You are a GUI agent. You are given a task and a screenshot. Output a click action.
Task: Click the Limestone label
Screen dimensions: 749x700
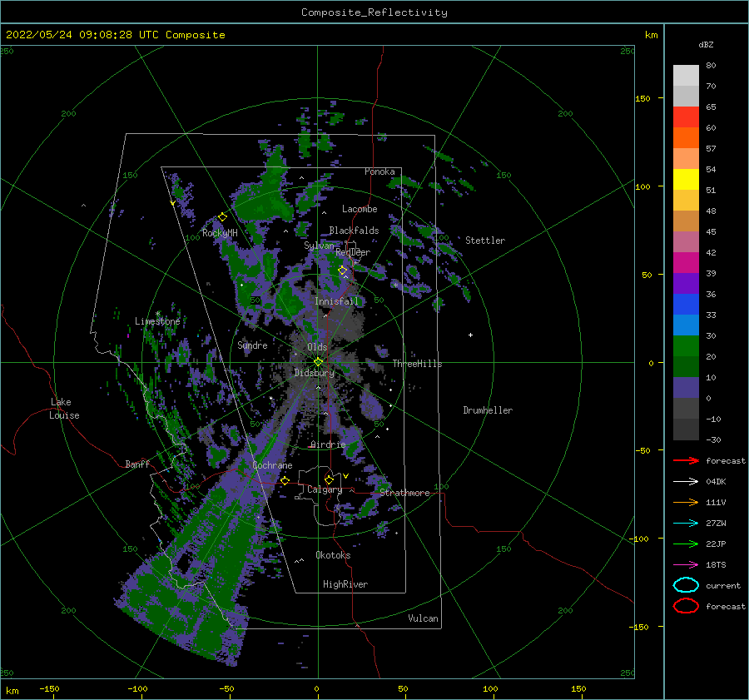157,321
